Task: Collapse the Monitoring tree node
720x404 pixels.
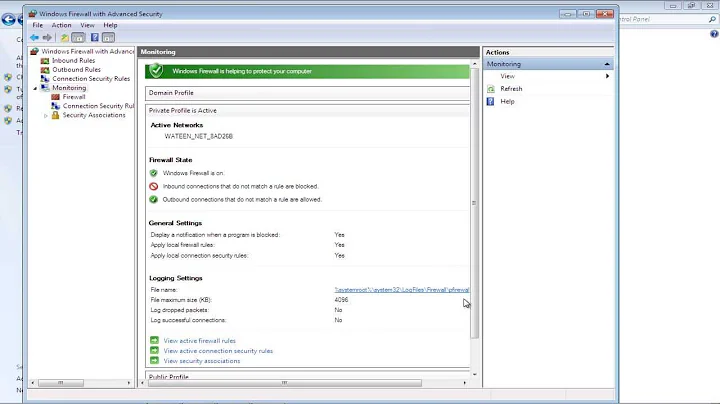Action: (x=35, y=88)
